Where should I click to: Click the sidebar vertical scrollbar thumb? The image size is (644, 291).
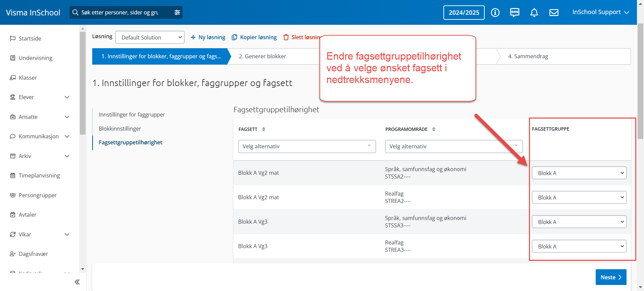pyautogui.click(x=83, y=83)
